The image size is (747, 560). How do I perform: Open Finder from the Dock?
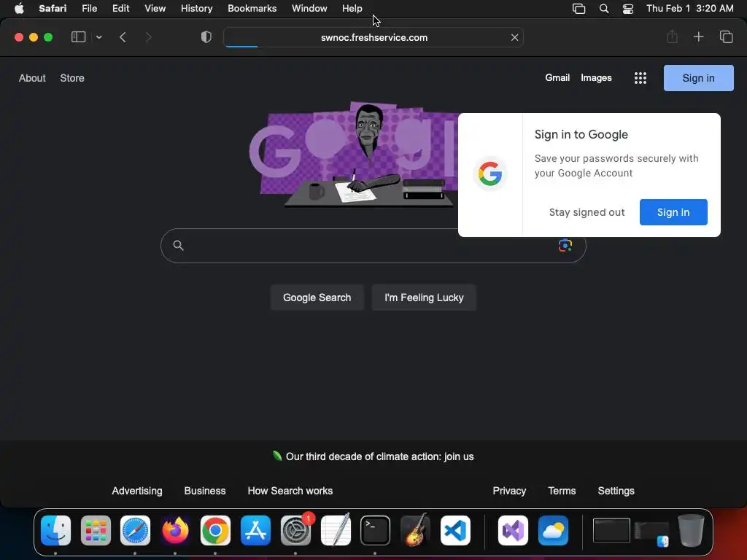pos(55,531)
